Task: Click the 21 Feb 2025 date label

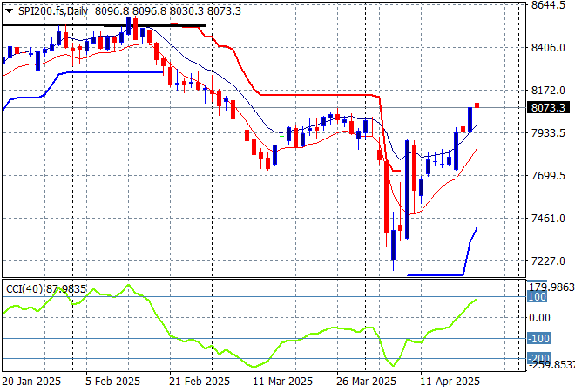Action: tap(200, 382)
